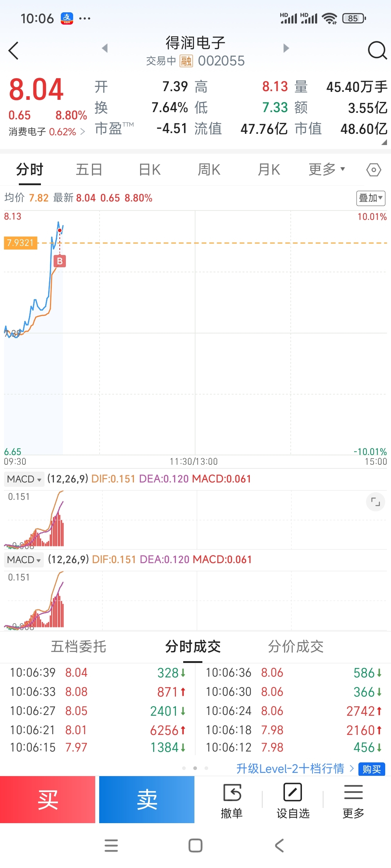
Task: Tap the 设自选 add to watchlist icon
Action: [x=293, y=801]
